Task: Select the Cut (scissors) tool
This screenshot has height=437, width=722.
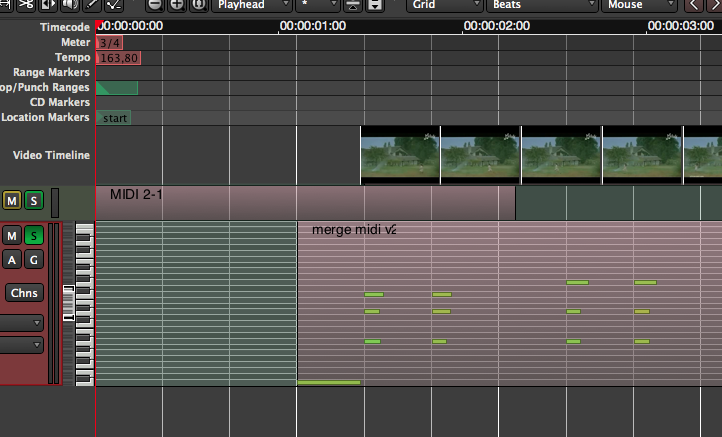Action: tap(25, 5)
